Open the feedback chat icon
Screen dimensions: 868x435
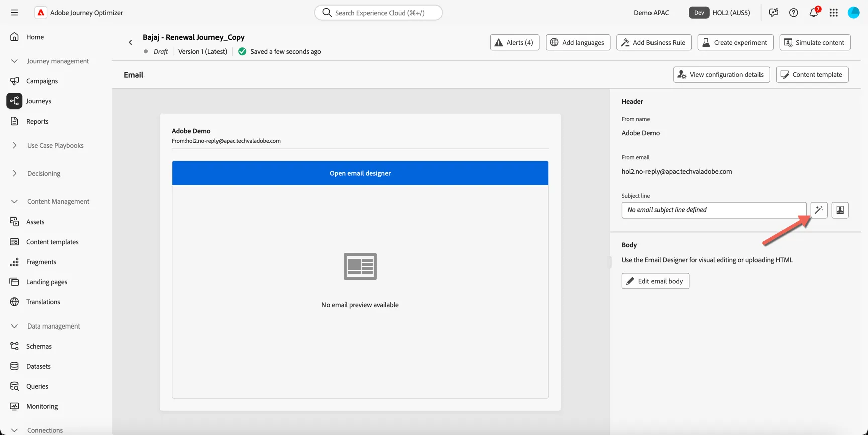tap(773, 13)
